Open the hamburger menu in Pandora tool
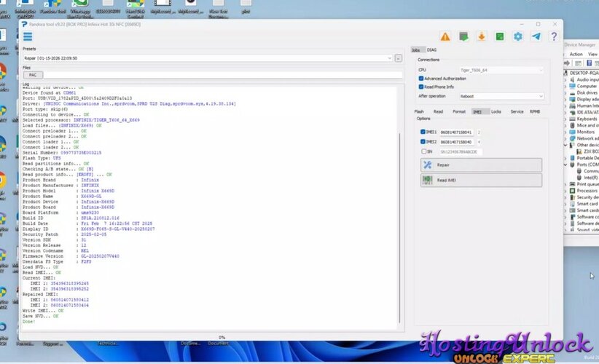 [28, 36]
